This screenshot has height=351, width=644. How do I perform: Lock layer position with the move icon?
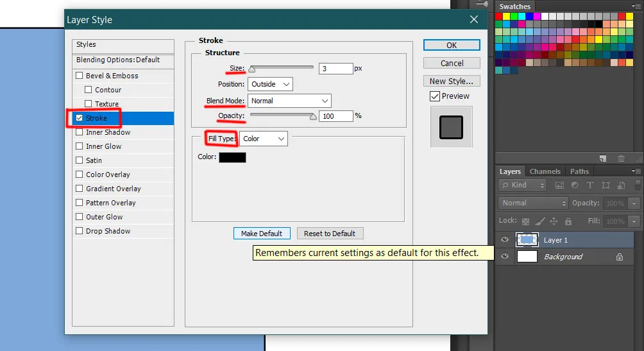tap(554, 221)
